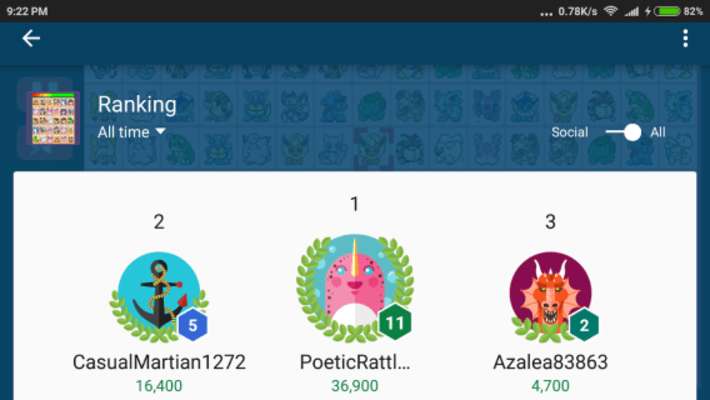Tap the 36,900 top score
710x400 pixels.
tap(355, 386)
